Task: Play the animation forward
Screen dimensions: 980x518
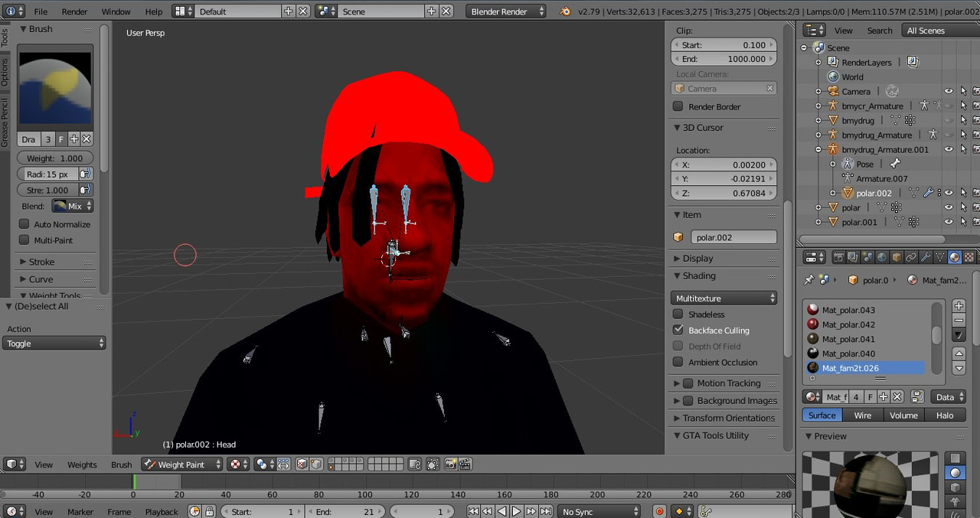Action: (517, 511)
